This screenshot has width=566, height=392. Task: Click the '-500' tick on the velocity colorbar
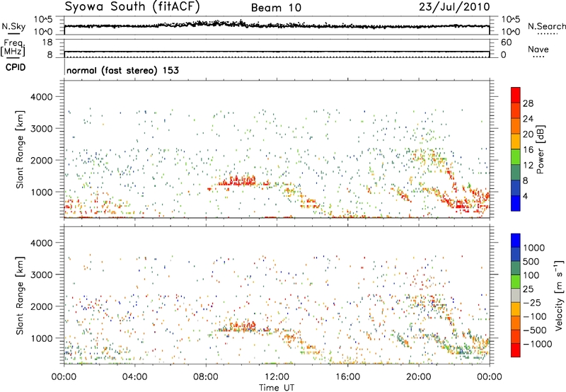click(x=534, y=330)
